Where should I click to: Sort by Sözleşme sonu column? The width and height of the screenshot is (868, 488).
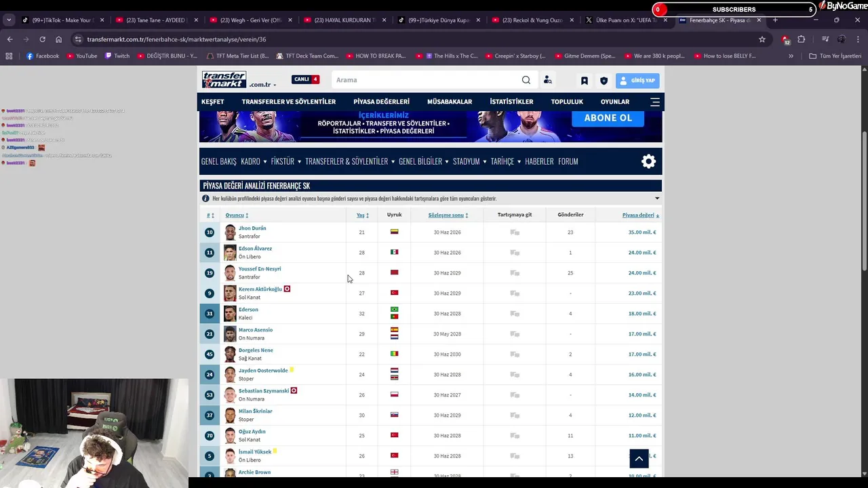(x=448, y=216)
